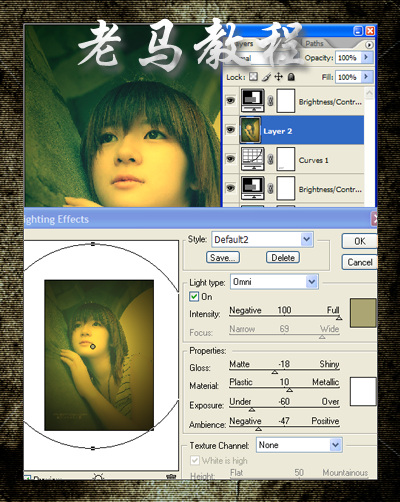The width and height of the screenshot is (400, 502).
Task: Click Save style button
Action: point(223,258)
